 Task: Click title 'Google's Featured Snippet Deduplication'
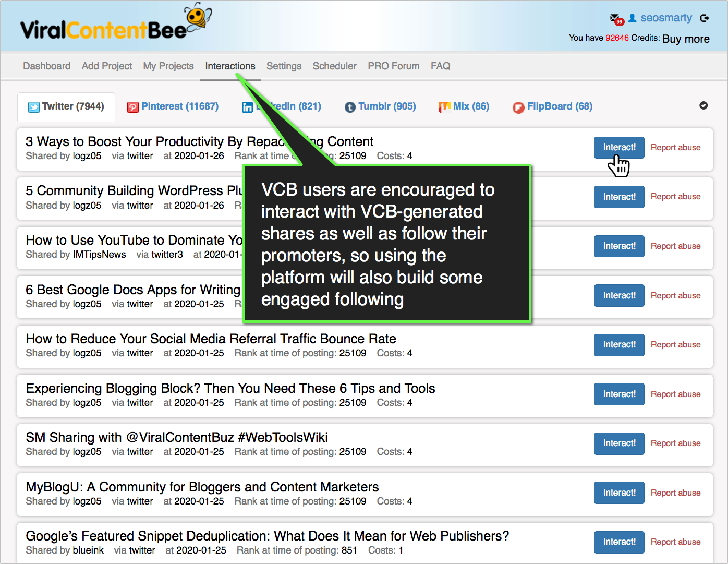(267, 536)
